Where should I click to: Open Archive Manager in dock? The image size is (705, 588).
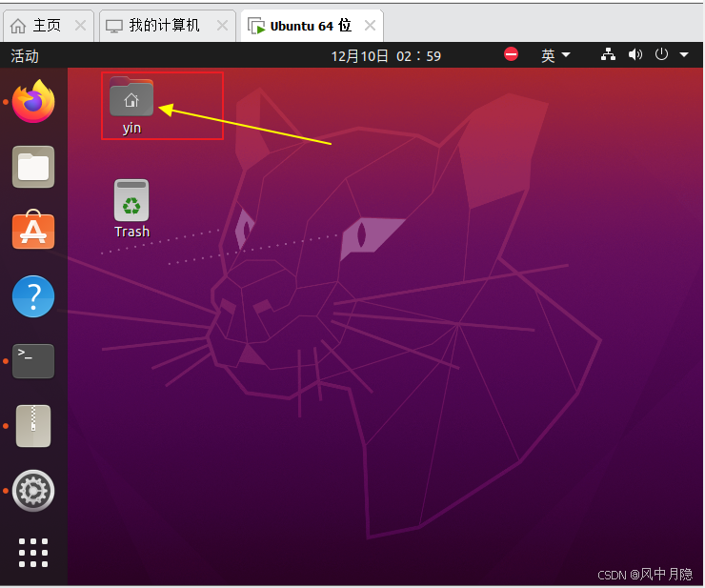click(x=33, y=426)
